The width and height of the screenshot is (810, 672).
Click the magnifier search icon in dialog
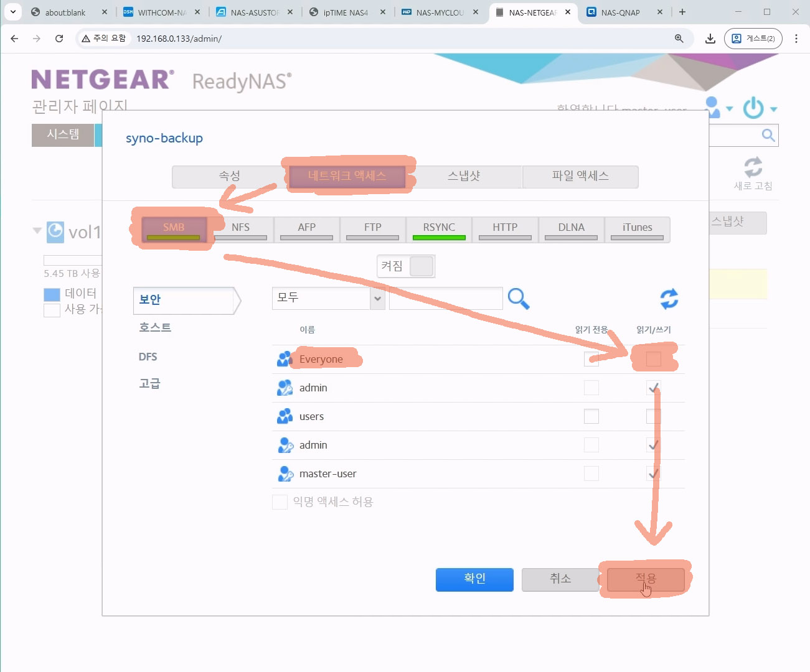pos(518,299)
